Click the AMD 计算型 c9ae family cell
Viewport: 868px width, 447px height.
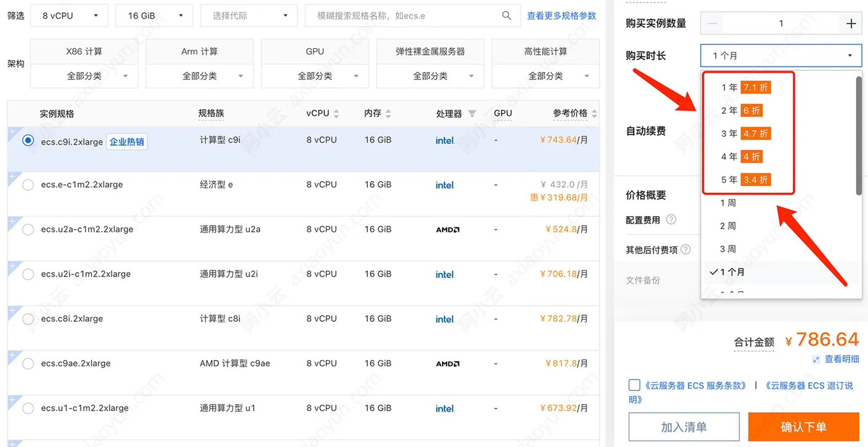(x=235, y=363)
